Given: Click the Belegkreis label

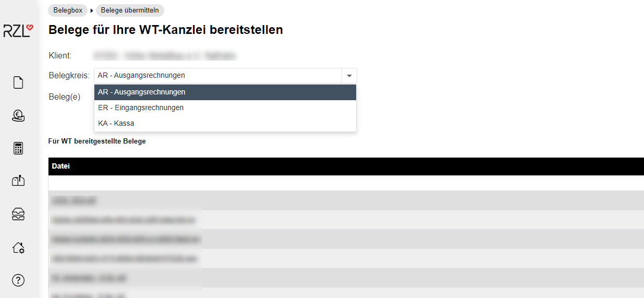Looking at the screenshot, I should [x=69, y=76].
